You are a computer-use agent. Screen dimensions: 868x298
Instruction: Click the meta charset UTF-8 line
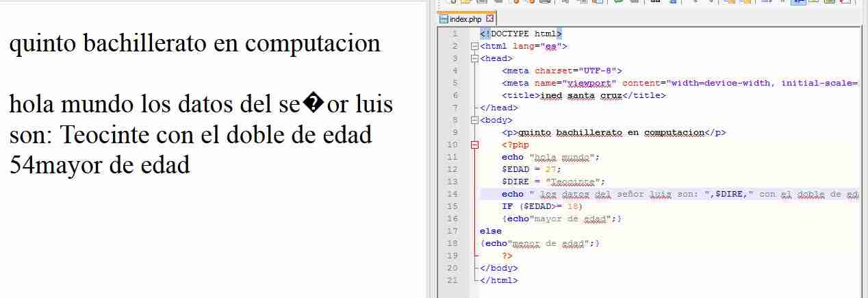[561, 71]
